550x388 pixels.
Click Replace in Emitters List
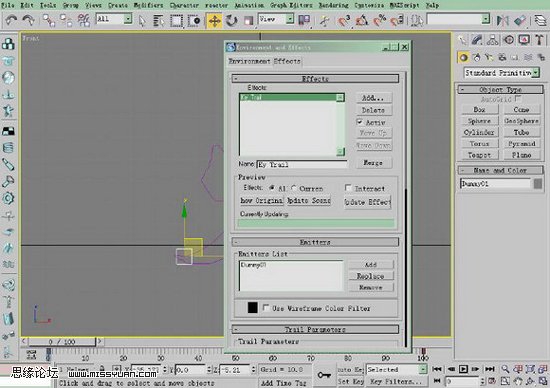tap(371, 276)
